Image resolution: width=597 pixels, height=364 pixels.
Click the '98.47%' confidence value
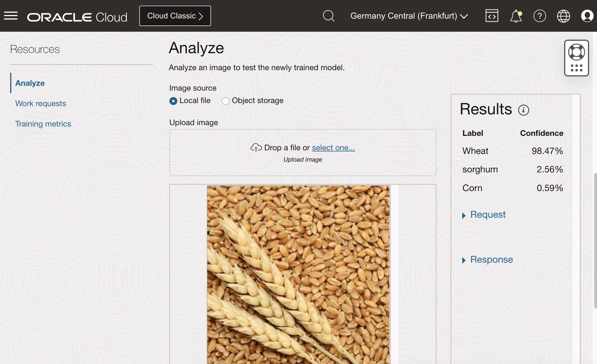(547, 151)
